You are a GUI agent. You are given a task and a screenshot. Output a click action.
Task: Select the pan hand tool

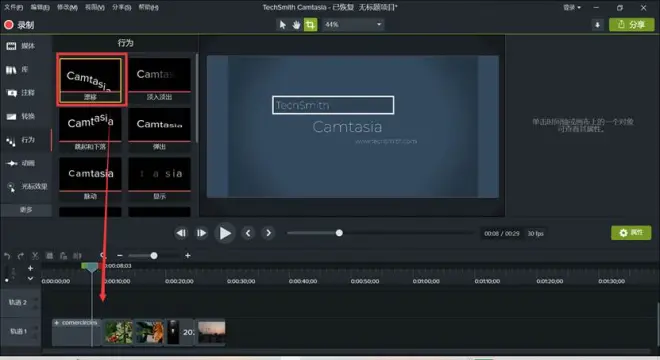pyautogui.click(x=296, y=25)
